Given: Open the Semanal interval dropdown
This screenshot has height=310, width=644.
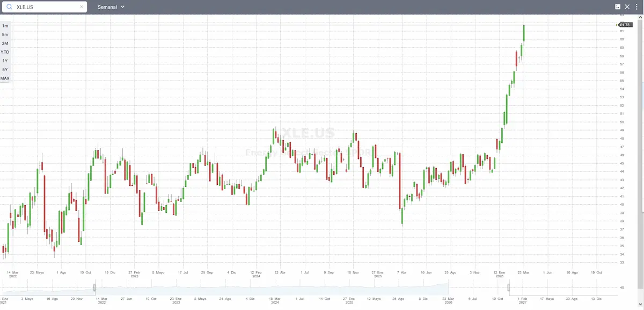Looking at the screenshot, I should tap(111, 7).
